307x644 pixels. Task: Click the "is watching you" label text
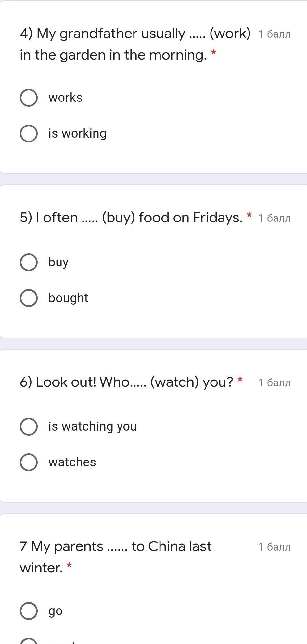pyautogui.click(x=93, y=426)
